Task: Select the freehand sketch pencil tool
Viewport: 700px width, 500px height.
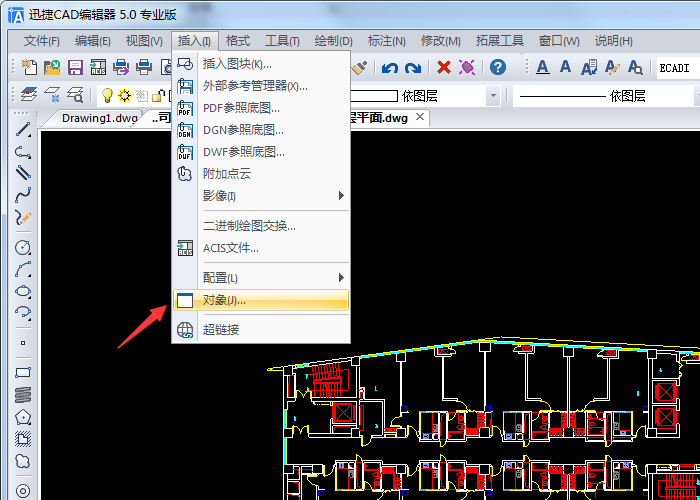Action: 23,217
